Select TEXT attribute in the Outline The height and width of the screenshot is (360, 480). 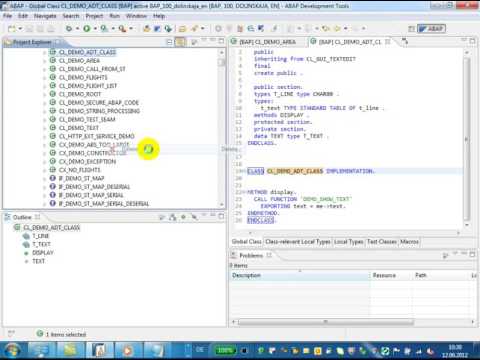click(x=39, y=261)
